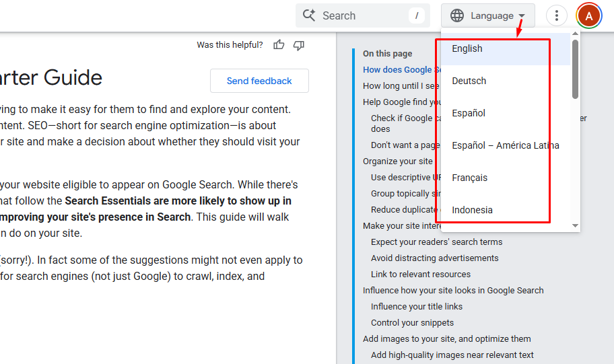Open the account avatar profile
The image size is (614, 364).
pyautogui.click(x=589, y=15)
